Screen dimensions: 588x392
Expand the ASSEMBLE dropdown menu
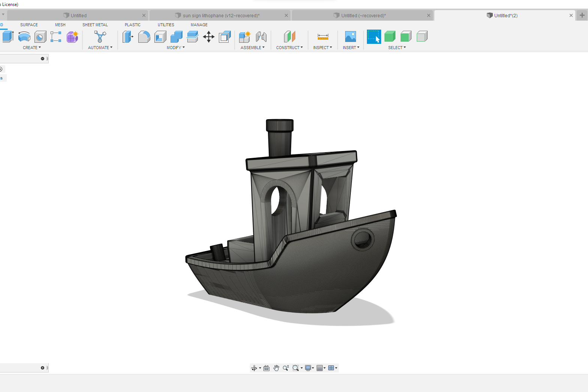tap(253, 48)
